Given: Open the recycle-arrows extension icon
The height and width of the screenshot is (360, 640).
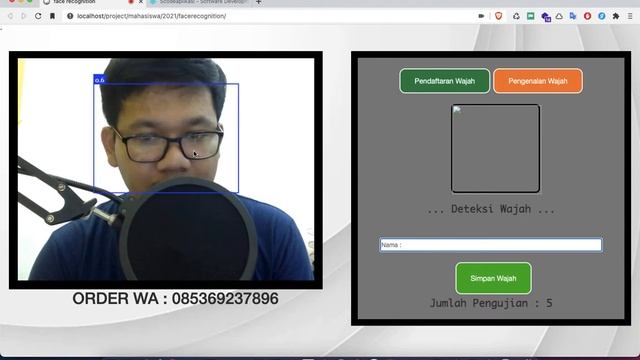Looking at the screenshot, I should point(516,16).
